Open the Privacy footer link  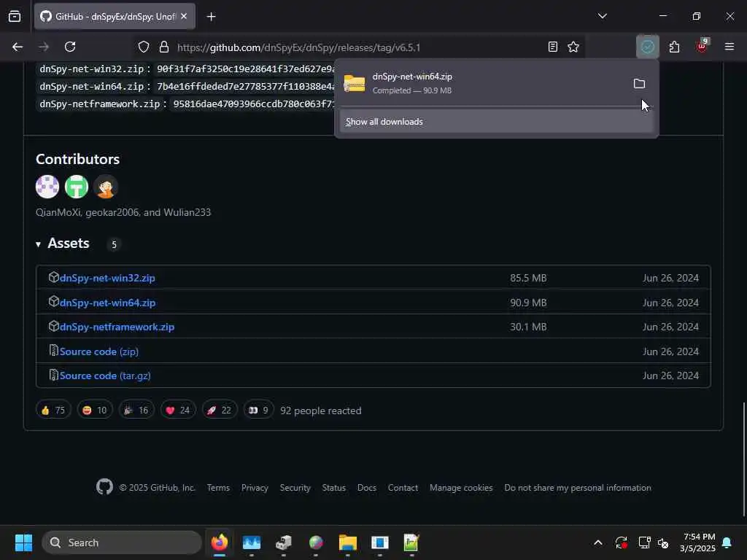point(255,488)
